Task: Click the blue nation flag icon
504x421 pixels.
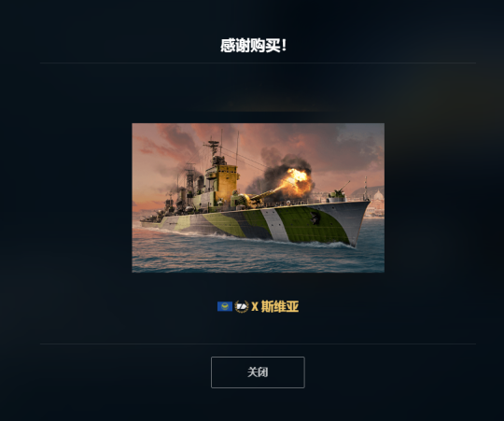Action: (x=225, y=306)
